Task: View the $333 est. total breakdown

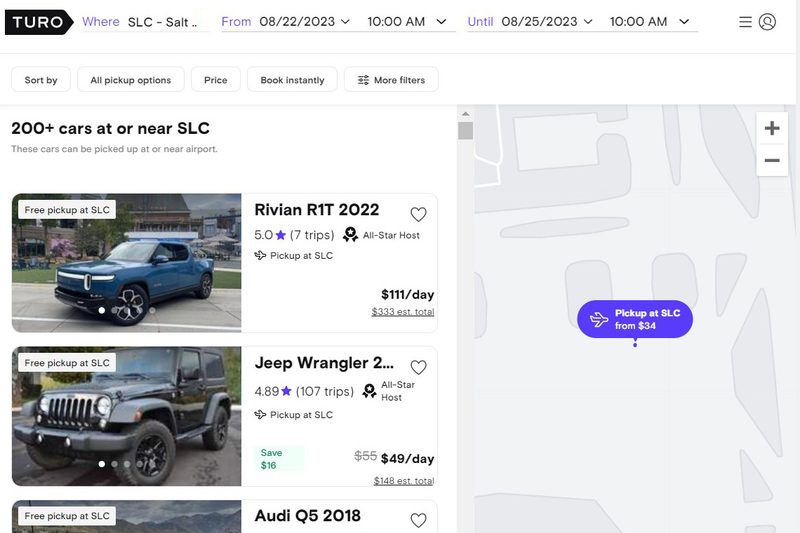Action: click(x=403, y=312)
